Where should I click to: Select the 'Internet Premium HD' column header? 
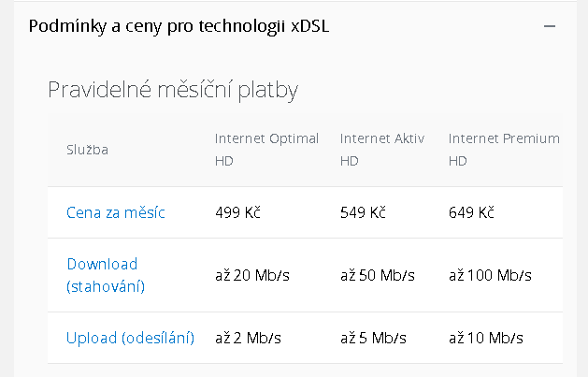(504, 150)
